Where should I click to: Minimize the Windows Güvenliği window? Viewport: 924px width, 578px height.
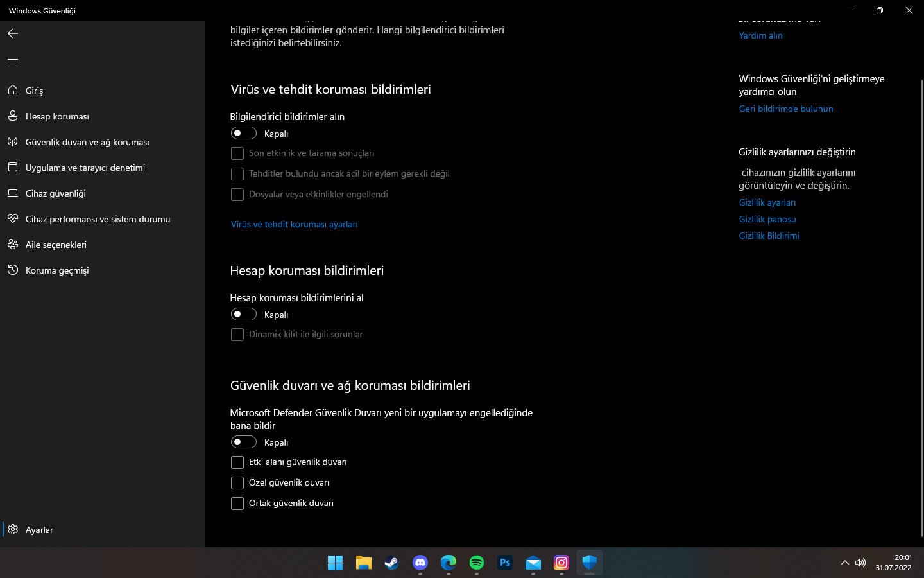[850, 10]
